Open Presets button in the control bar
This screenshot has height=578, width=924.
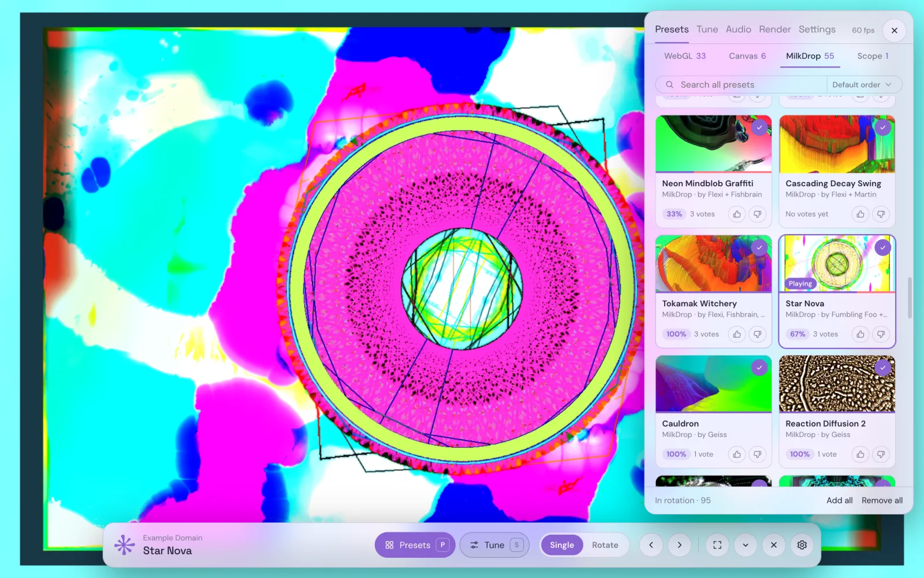pyautogui.click(x=415, y=545)
